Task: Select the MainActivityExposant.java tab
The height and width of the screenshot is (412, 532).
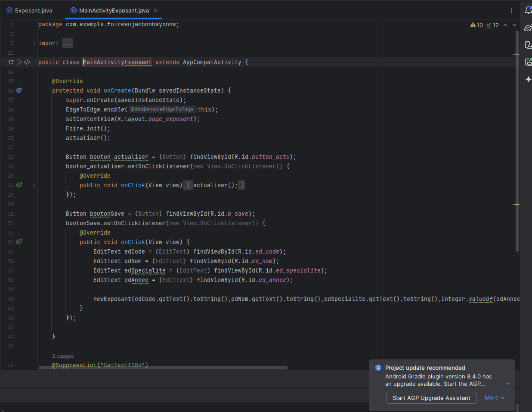Action: point(114,10)
